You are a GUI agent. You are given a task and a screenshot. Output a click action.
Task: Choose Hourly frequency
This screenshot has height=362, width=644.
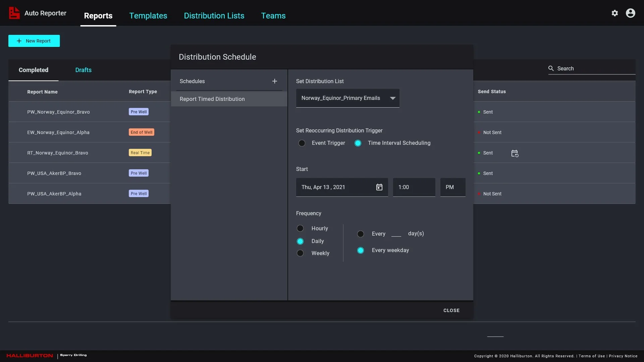(x=300, y=228)
